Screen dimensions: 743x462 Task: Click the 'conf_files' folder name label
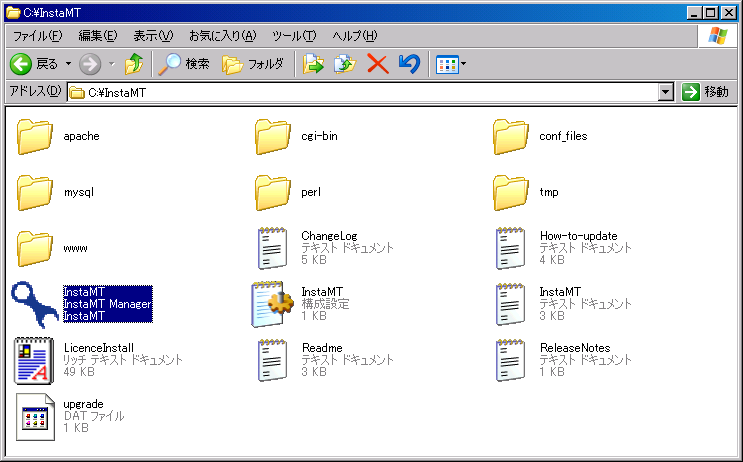563,136
